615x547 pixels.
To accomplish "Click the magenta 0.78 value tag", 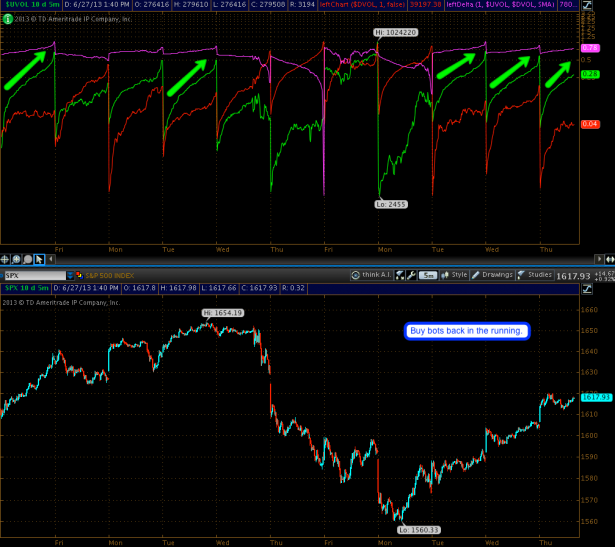I will coord(590,48).
